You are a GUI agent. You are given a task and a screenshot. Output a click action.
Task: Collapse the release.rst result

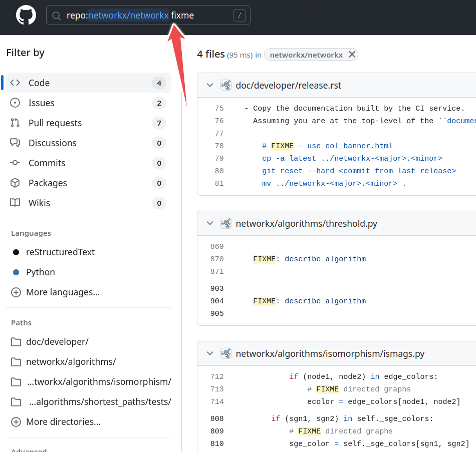210,85
